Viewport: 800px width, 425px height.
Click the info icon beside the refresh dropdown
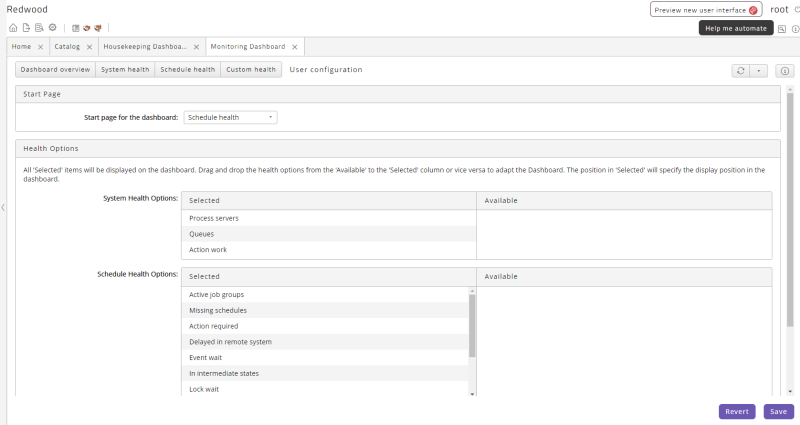(785, 71)
